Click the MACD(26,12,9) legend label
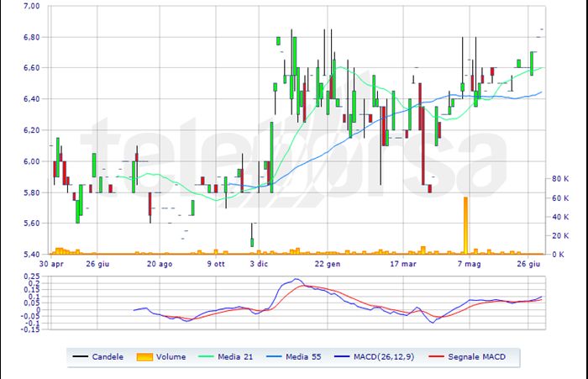 [384, 357]
